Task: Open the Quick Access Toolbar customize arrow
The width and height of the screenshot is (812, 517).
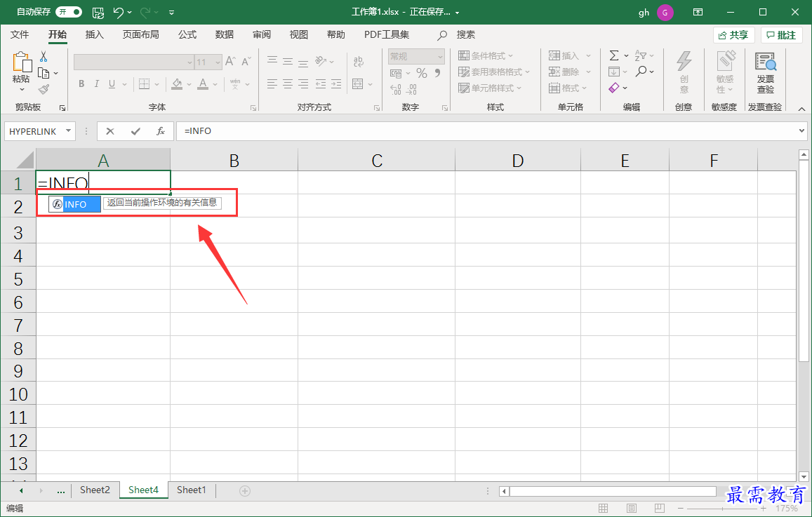Action: [x=171, y=13]
